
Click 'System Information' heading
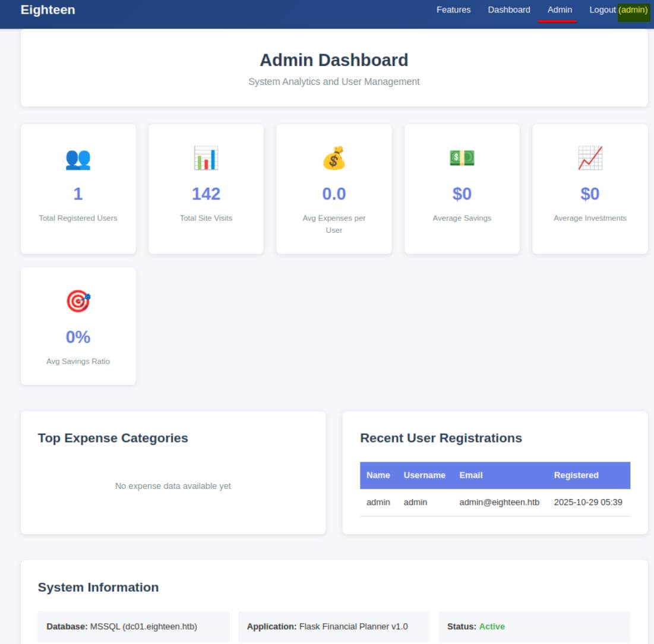(x=99, y=588)
